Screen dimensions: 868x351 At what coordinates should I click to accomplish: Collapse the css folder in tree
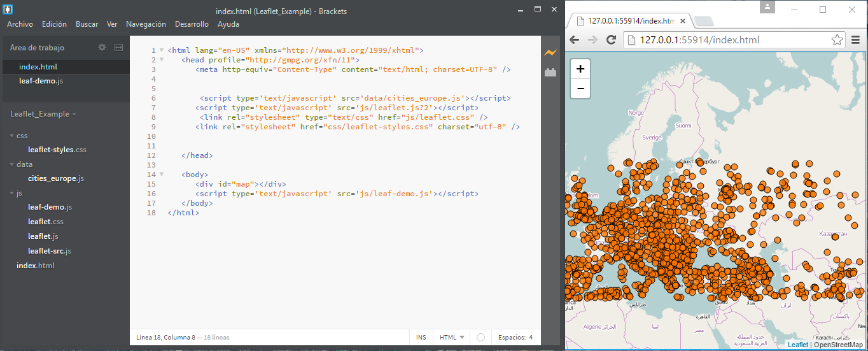(x=12, y=136)
